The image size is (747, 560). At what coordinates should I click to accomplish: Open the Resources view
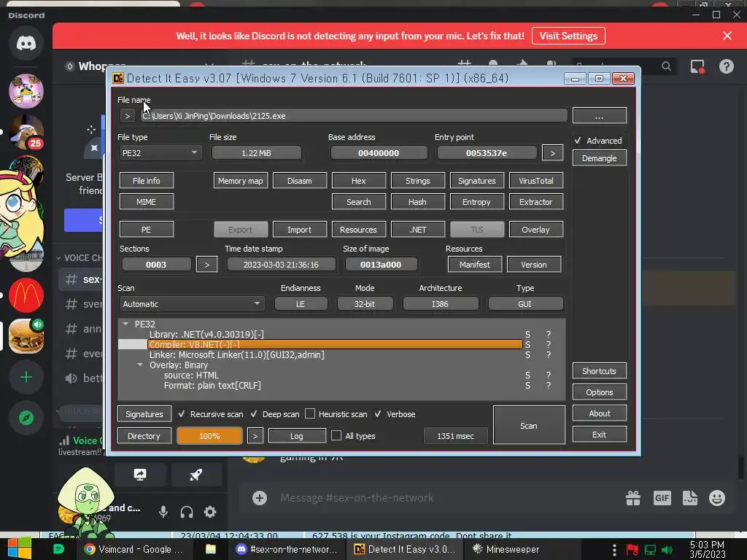pos(359,230)
